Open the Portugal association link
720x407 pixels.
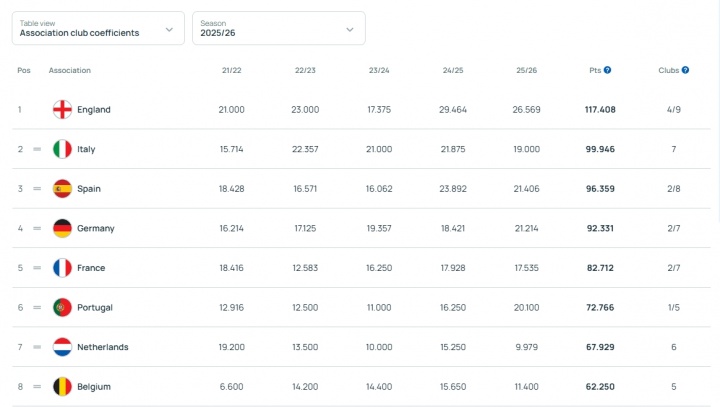[x=95, y=308]
